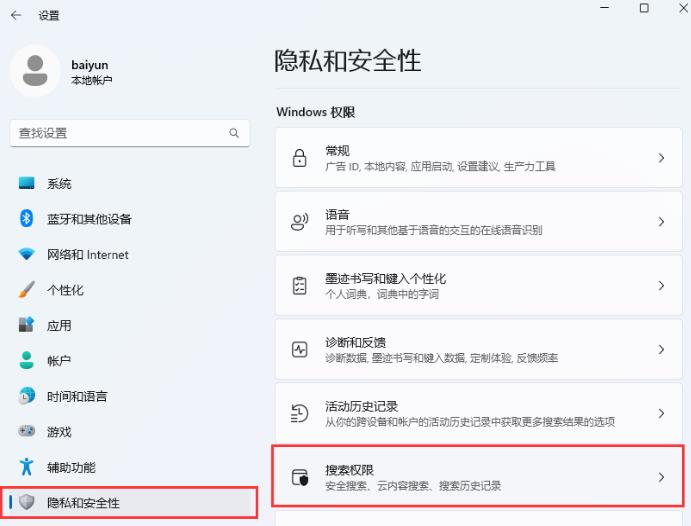Click the 搜索权限 shield window icon
This screenshot has width=691, height=526.
click(x=300, y=477)
